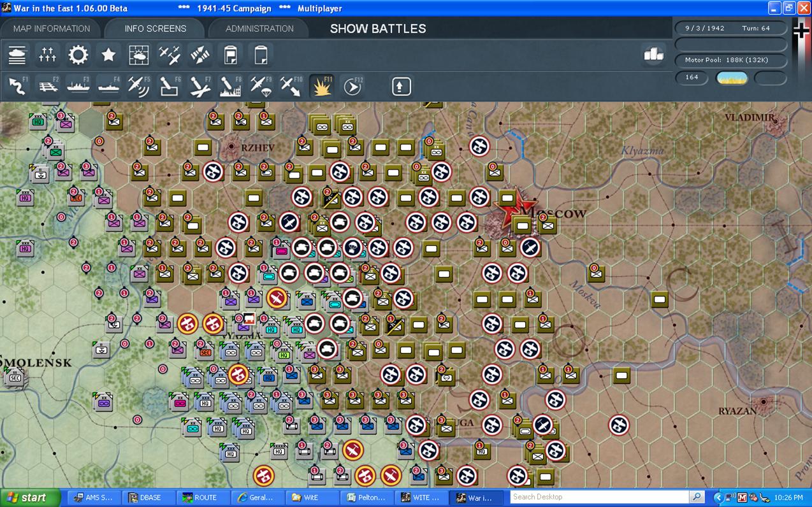Screen dimensions: 812x507
Task: Open the podium statistics icon
Action: (x=654, y=55)
